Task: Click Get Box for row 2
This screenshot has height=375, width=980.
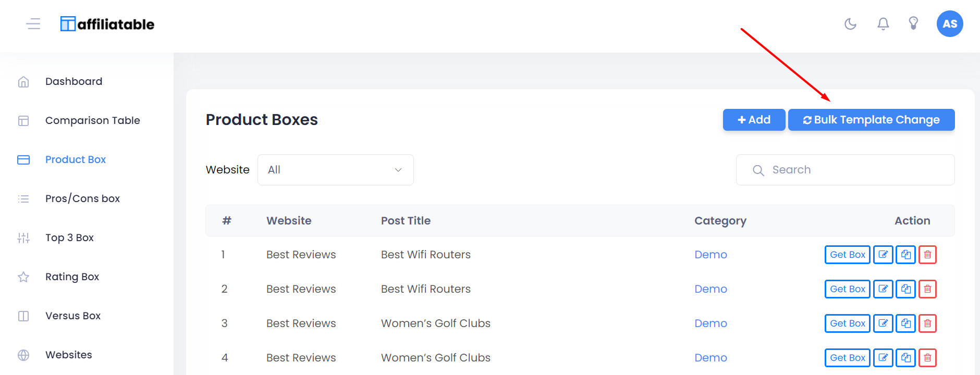Action: [x=848, y=289]
